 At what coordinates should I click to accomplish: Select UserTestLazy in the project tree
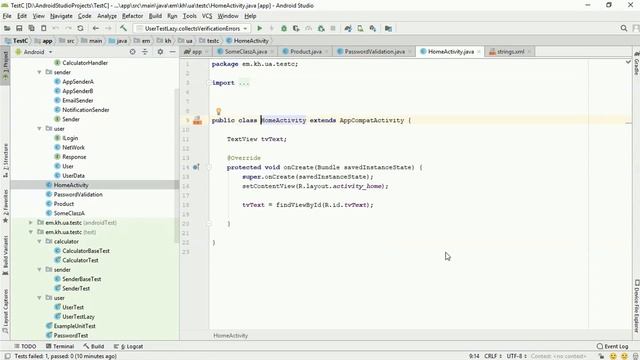78,316
